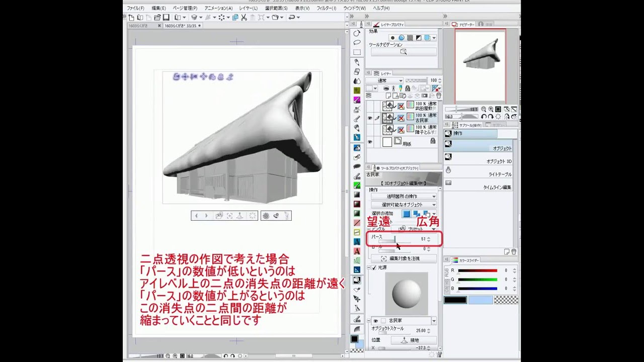Click the ground placement button 接地

click(414, 340)
